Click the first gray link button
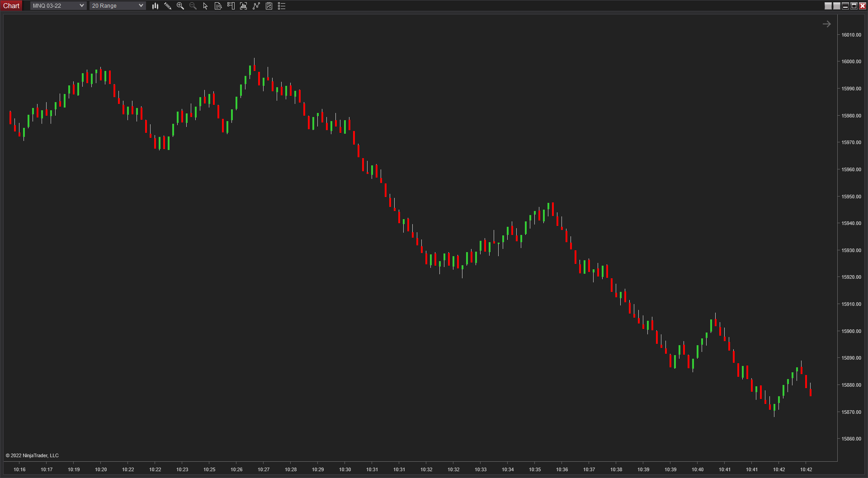Viewport: 868px width, 478px height. pyautogui.click(x=828, y=6)
